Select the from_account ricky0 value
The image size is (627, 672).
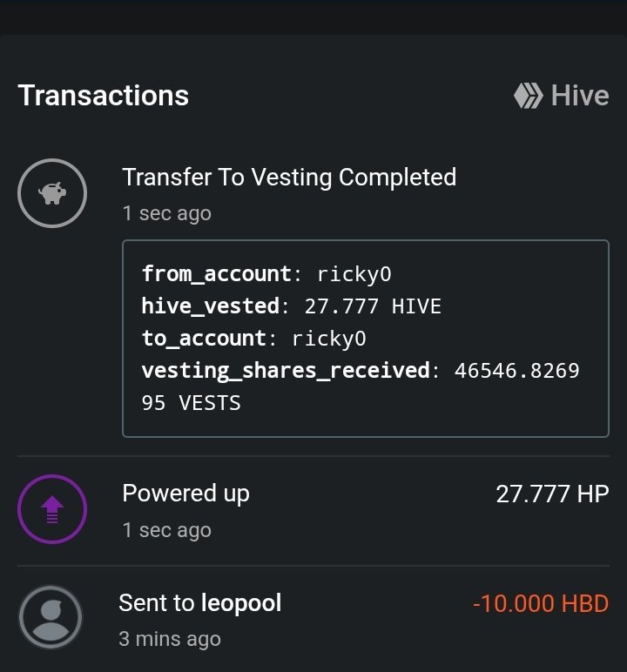354,274
